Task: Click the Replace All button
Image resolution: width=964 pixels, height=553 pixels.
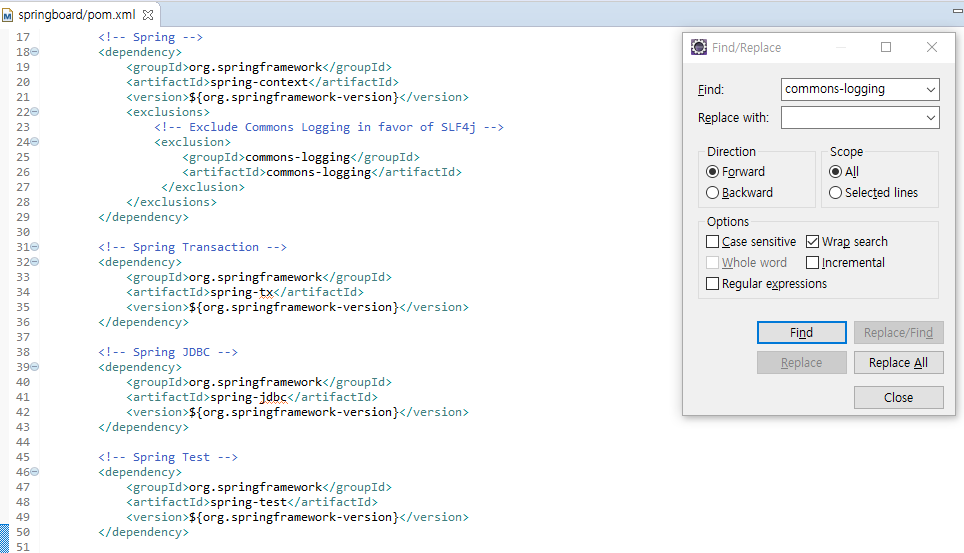Action: [898, 363]
